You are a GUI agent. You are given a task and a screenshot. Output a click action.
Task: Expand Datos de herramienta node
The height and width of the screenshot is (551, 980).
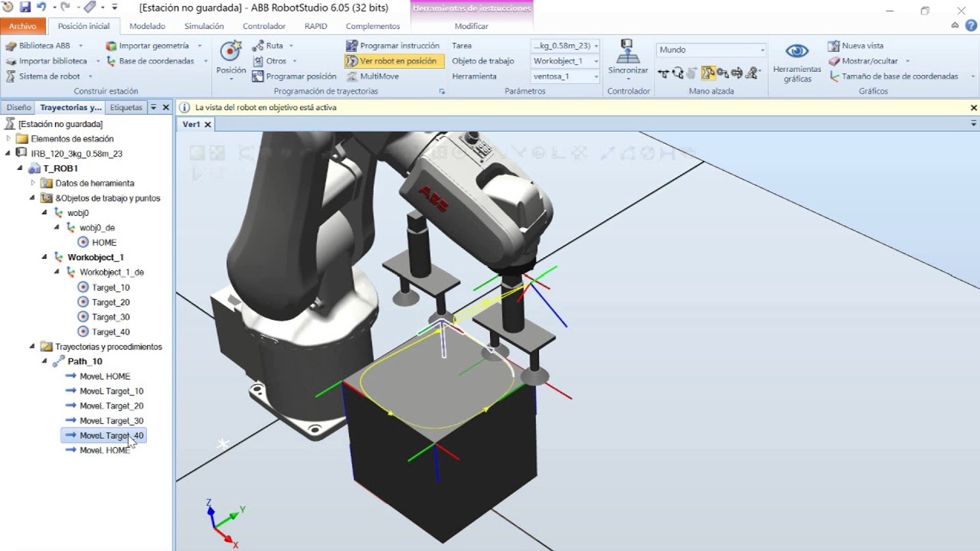pos(33,183)
